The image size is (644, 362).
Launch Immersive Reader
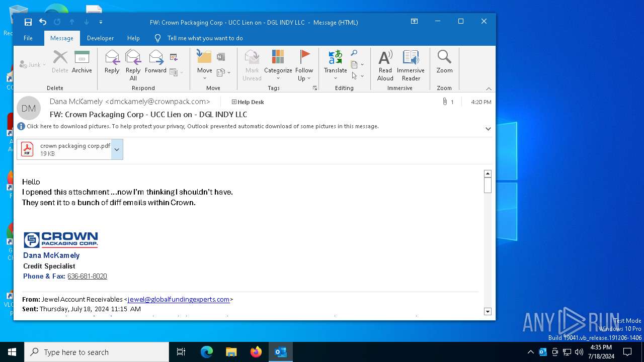pyautogui.click(x=411, y=65)
